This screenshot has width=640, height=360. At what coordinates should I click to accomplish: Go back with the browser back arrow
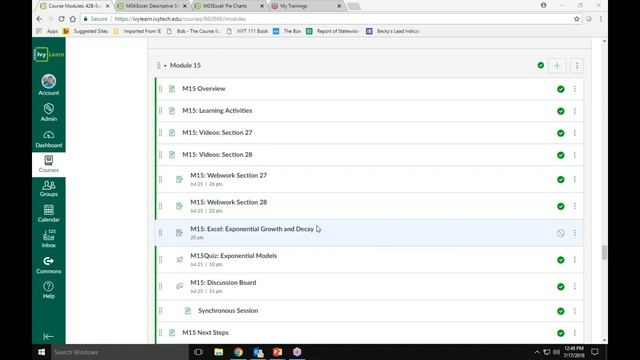tap(39, 19)
